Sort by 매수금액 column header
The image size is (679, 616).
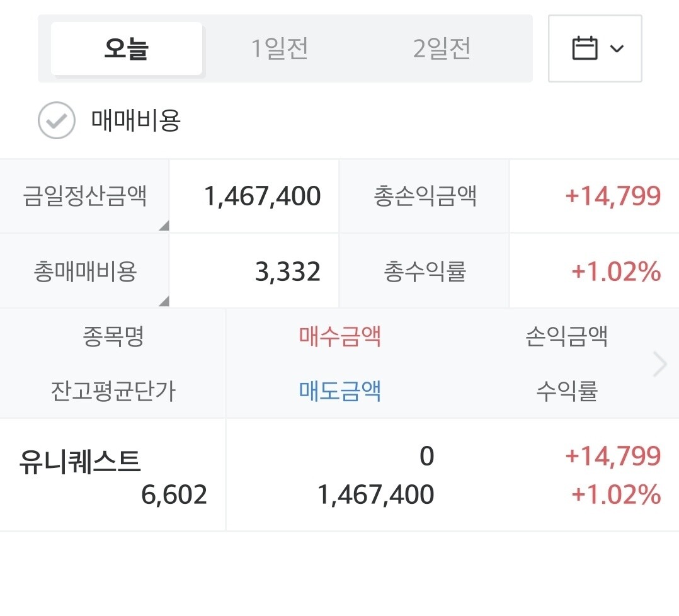coord(340,336)
